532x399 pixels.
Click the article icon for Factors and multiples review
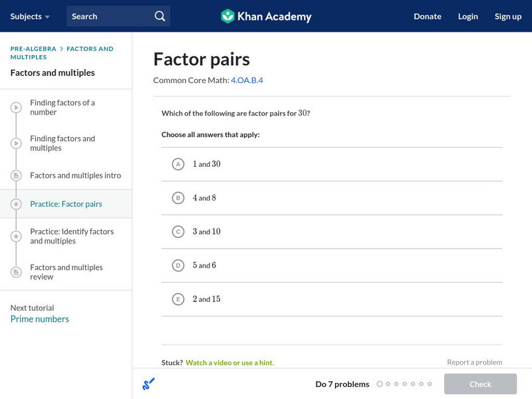coord(16,272)
